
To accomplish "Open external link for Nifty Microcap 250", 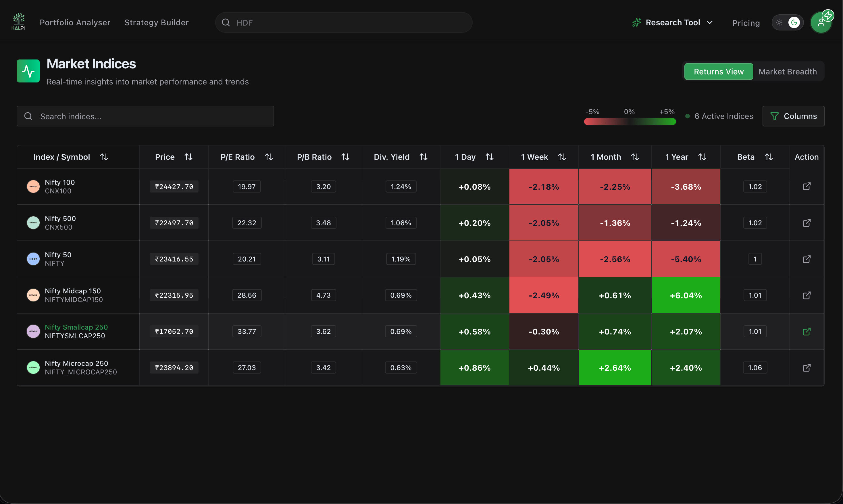I will pos(807,368).
